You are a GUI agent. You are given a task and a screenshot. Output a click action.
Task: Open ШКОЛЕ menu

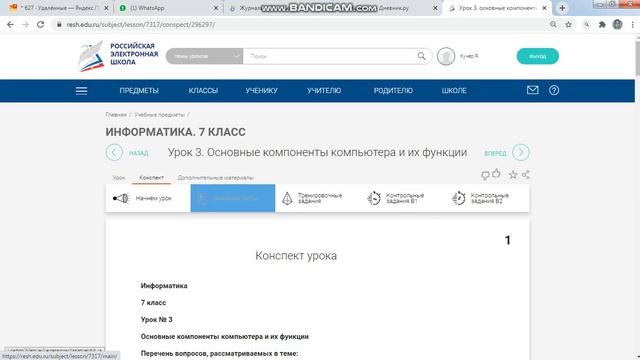click(454, 91)
